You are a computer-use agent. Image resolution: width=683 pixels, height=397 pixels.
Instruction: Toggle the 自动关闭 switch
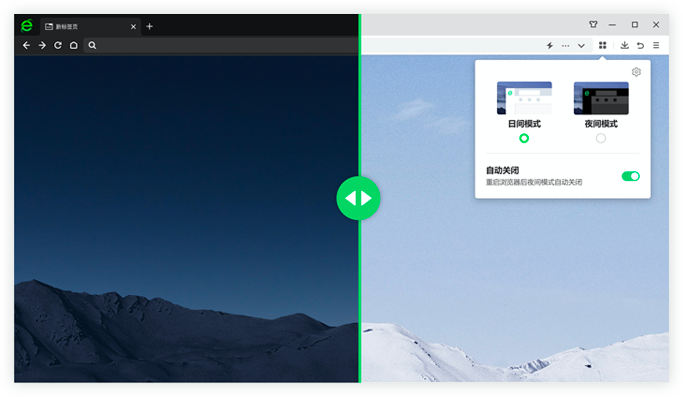click(630, 176)
